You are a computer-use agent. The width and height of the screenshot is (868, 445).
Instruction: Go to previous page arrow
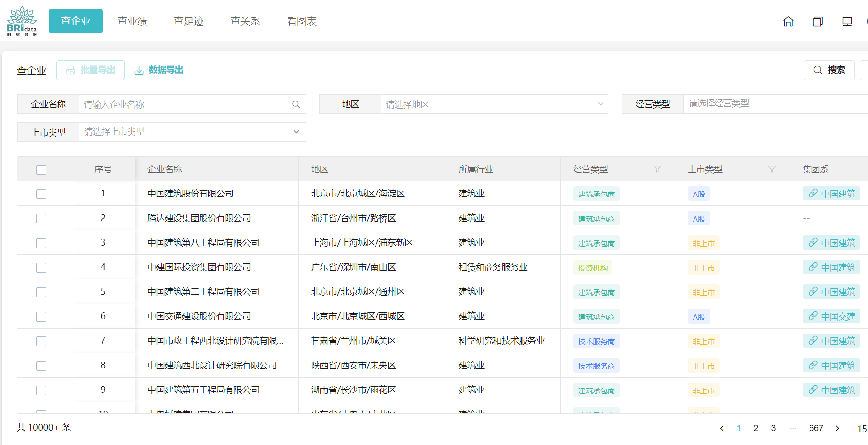(722, 428)
